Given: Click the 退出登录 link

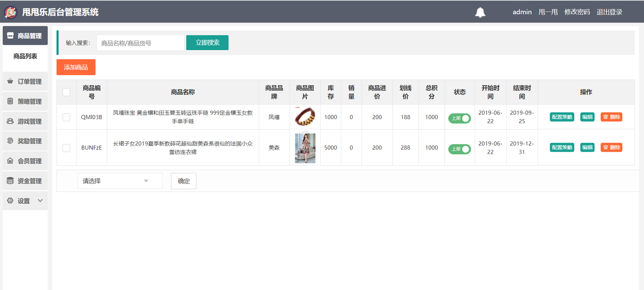Looking at the screenshot, I should 609,12.
